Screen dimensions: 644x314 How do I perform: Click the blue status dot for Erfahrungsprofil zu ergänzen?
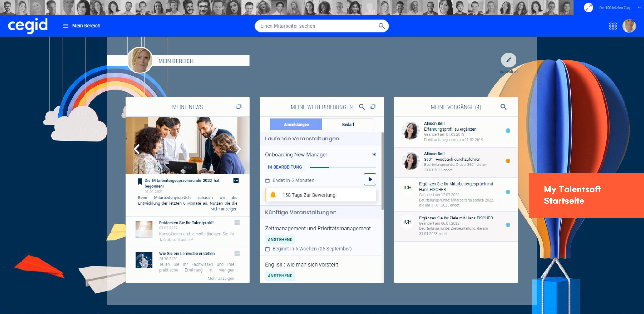[x=508, y=131]
